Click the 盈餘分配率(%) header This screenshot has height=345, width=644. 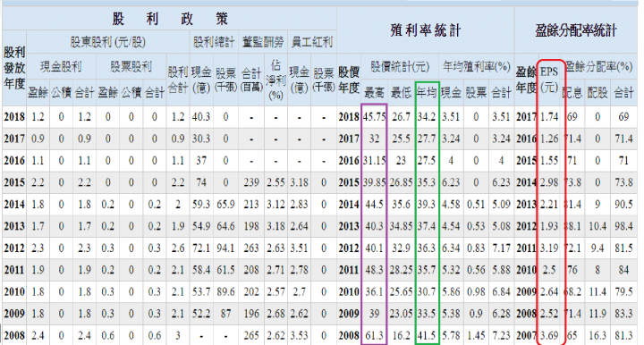pyautogui.click(x=598, y=66)
